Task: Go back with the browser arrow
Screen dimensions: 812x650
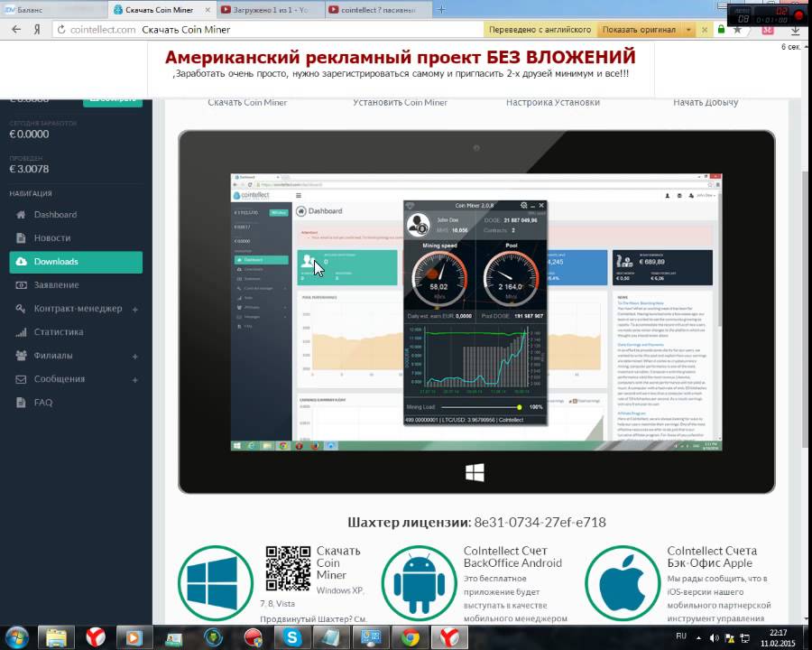Action: [16, 30]
